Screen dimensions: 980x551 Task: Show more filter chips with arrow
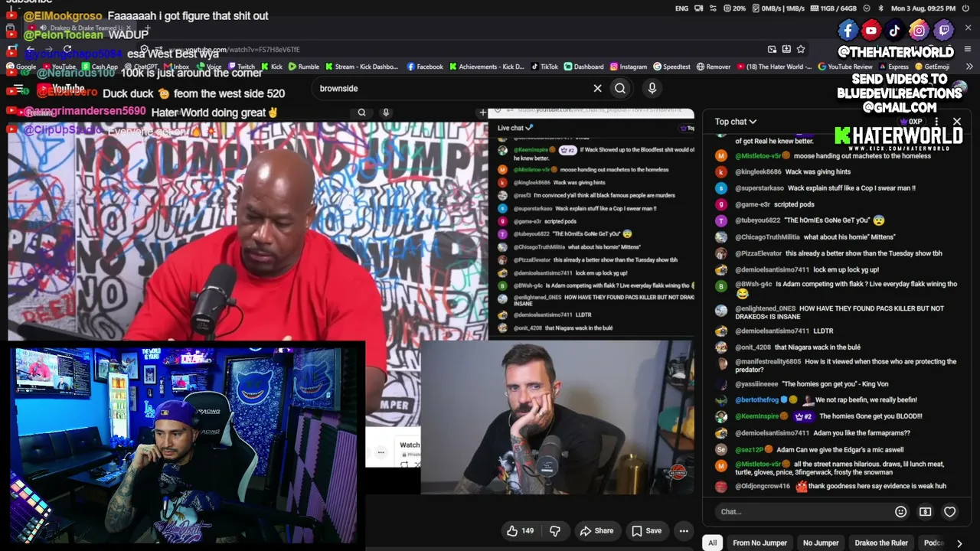click(x=959, y=543)
